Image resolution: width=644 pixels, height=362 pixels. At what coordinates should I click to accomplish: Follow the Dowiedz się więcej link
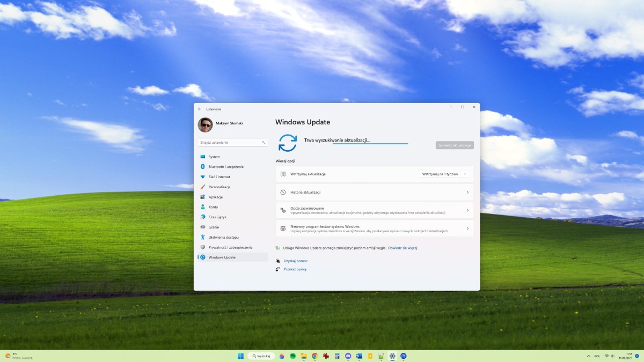[402, 248]
